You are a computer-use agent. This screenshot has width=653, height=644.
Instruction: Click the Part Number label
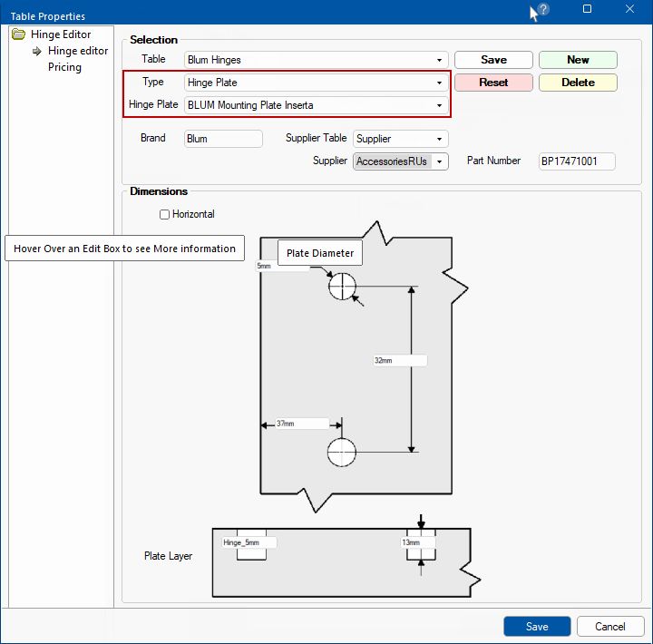[493, 161]
